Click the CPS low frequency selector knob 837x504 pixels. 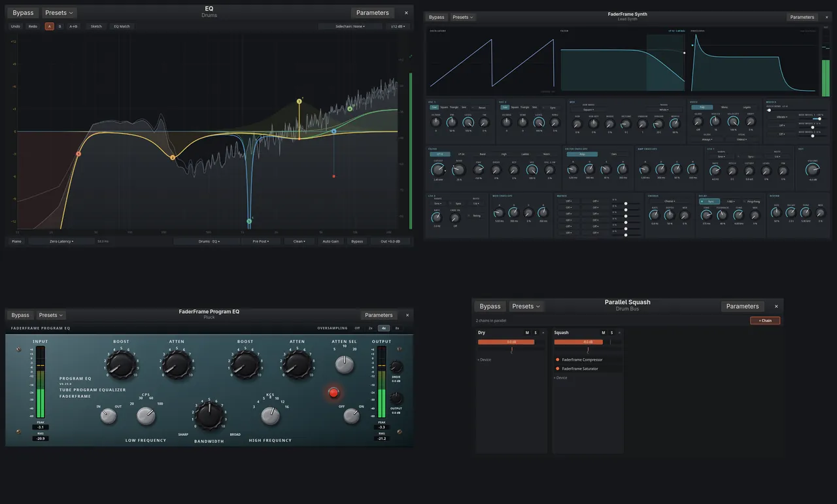point(146,416)
